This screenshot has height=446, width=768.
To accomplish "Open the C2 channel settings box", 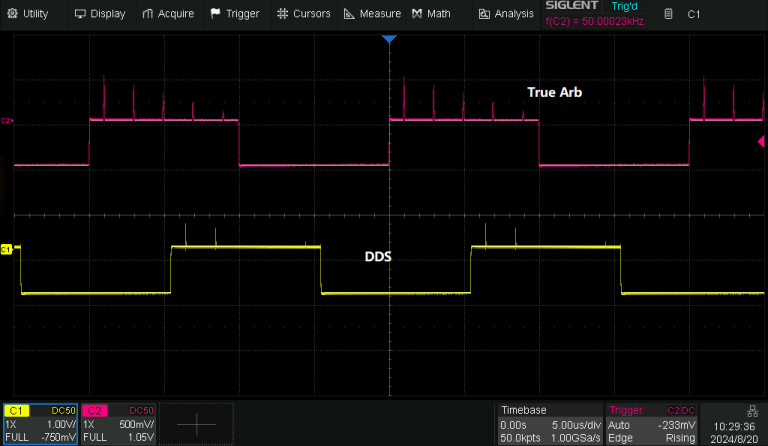I will pos(116,424).
